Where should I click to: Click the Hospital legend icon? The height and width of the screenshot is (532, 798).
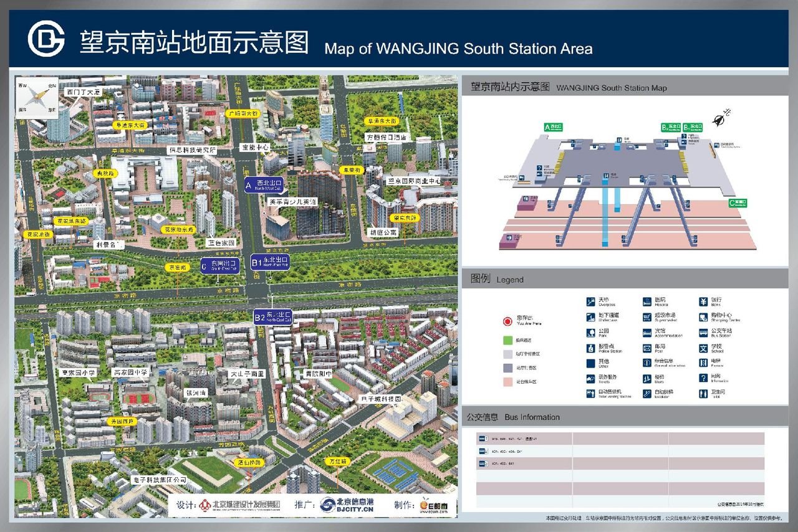(647, 302)
